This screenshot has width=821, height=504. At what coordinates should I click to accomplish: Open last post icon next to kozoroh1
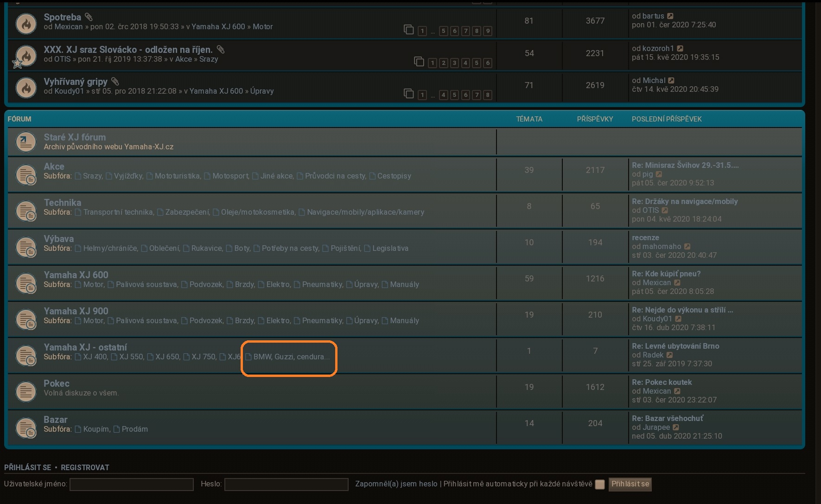pos(680,49)
